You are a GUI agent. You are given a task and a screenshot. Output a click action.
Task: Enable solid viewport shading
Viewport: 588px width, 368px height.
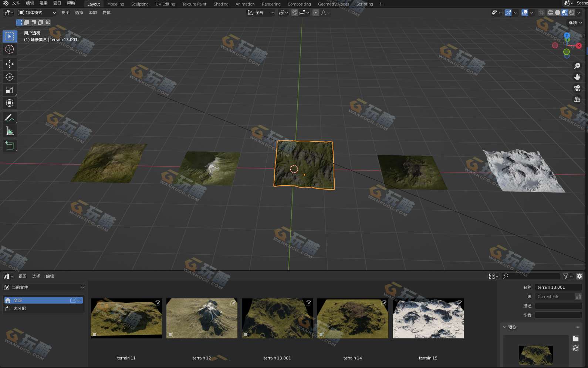(x=558, y=13)
